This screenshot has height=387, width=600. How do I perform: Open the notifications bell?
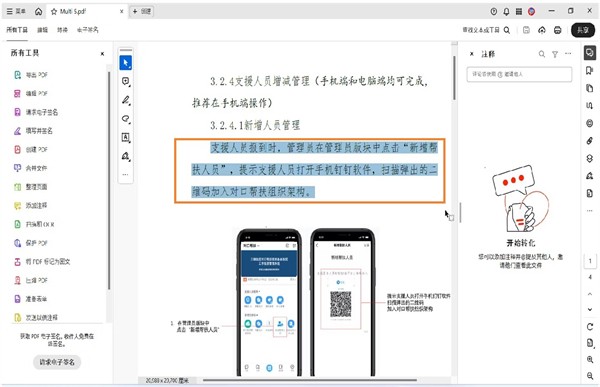coord(506,11)
